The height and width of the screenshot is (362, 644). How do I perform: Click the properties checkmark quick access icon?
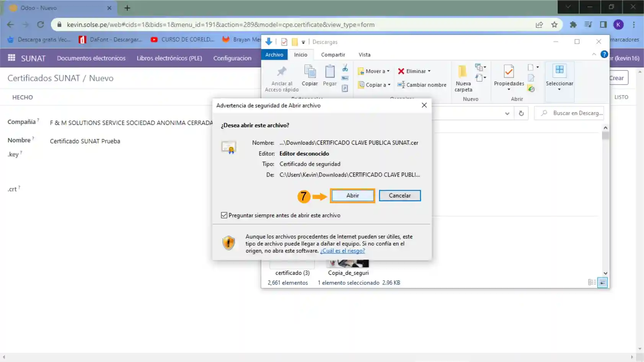coord(284,42)
